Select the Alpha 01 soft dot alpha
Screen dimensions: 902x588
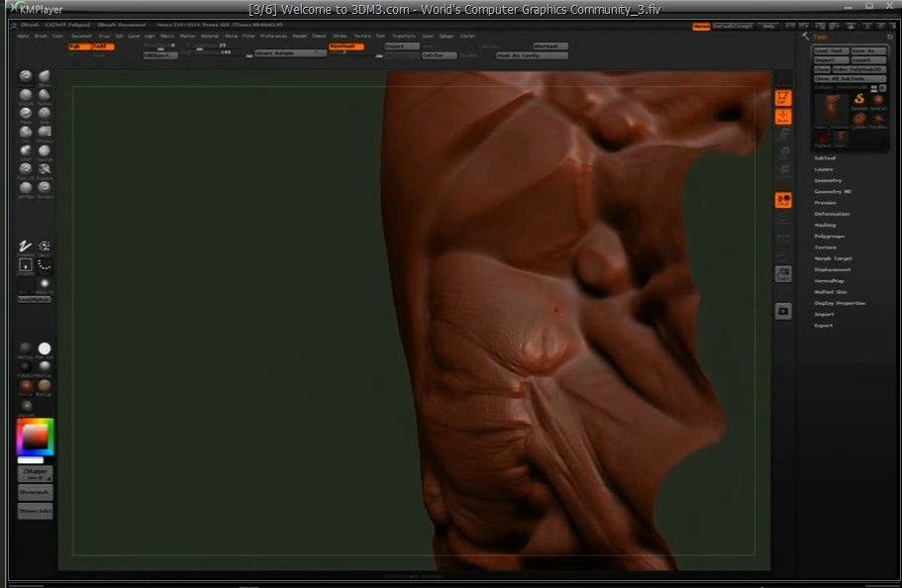coord(45,284)
